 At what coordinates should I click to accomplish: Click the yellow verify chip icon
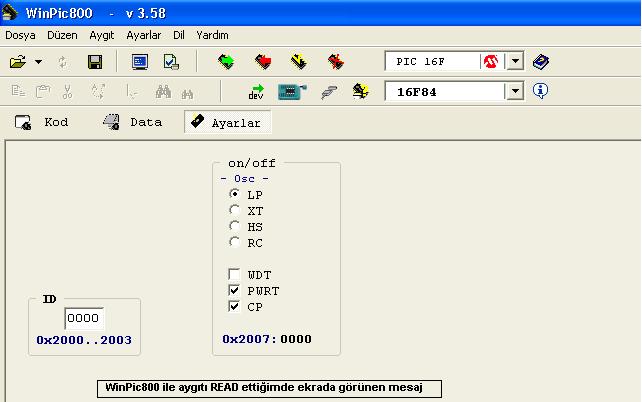[298, 62]
